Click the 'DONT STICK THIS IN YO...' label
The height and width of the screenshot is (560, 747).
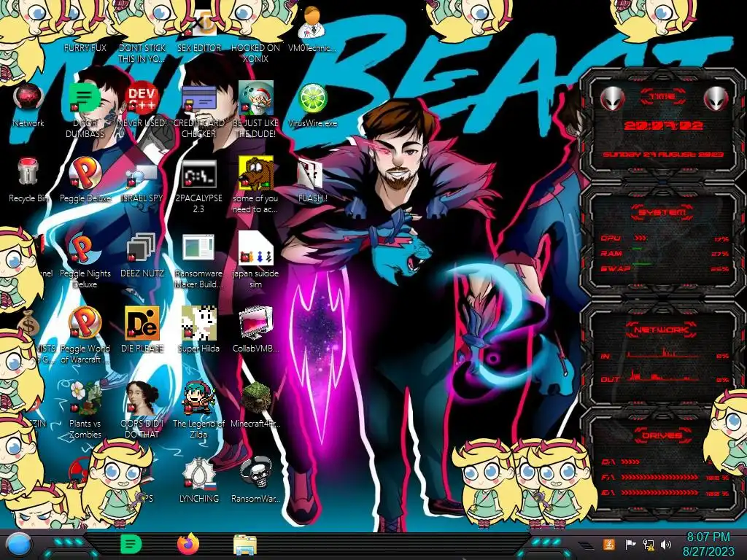pos(142,52)
